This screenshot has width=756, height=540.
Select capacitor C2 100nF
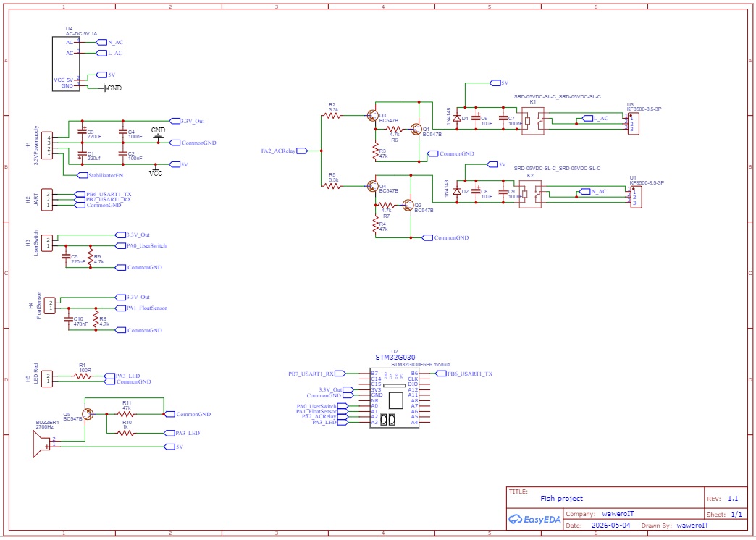pyautogui.click(x=123, y=153)
